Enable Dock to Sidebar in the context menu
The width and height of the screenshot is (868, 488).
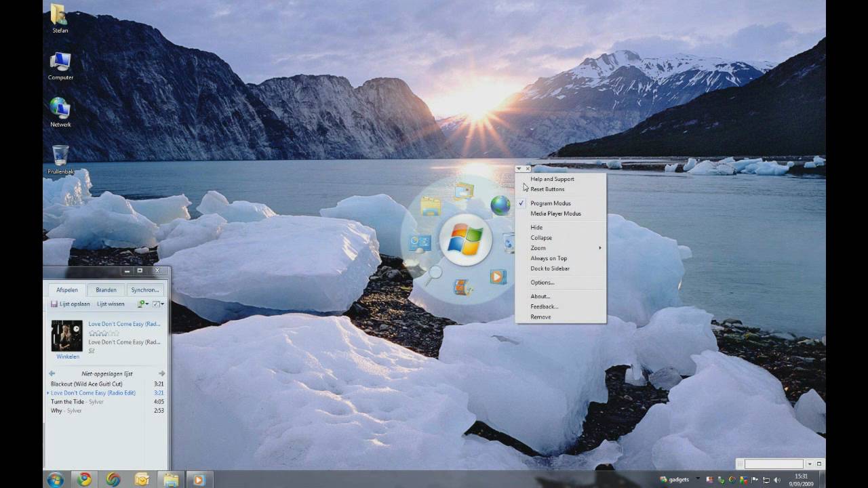560,268
